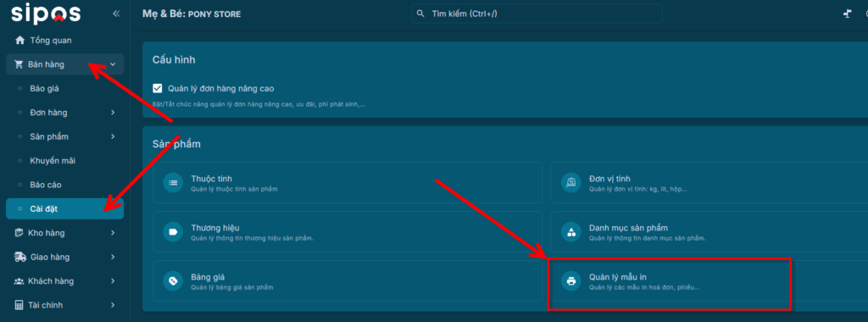Click the Bảng giá price tag icon
The width and height of the screenshot is (868, 322).
[x=173, y=281]
